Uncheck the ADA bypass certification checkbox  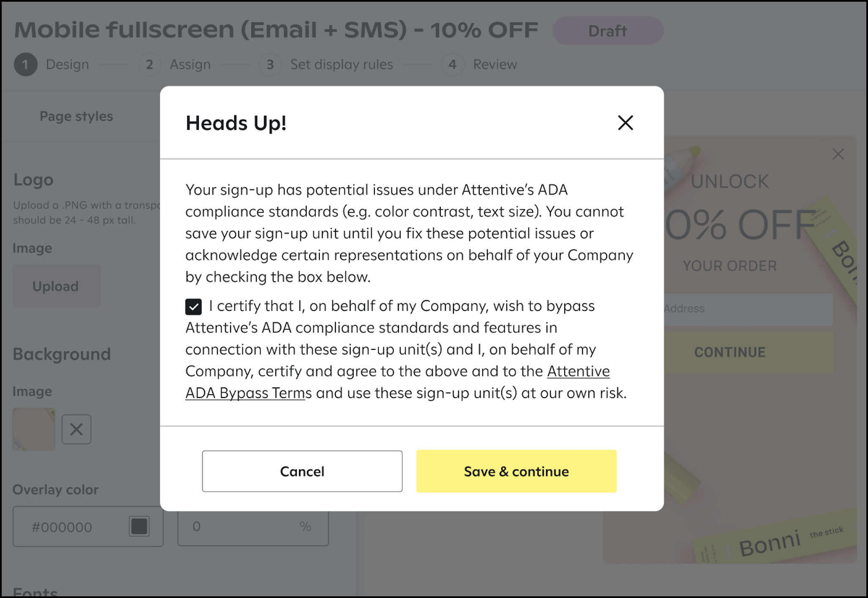pos(193,307)
